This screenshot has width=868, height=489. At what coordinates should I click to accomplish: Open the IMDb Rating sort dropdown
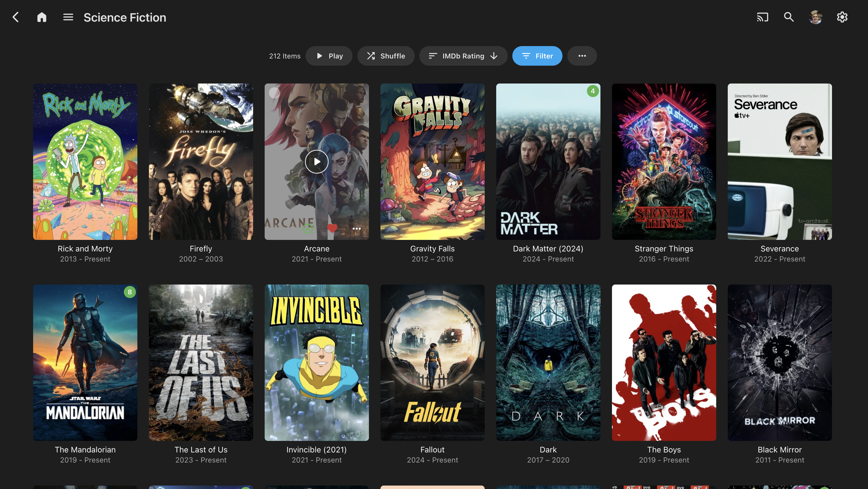(463, 56)
